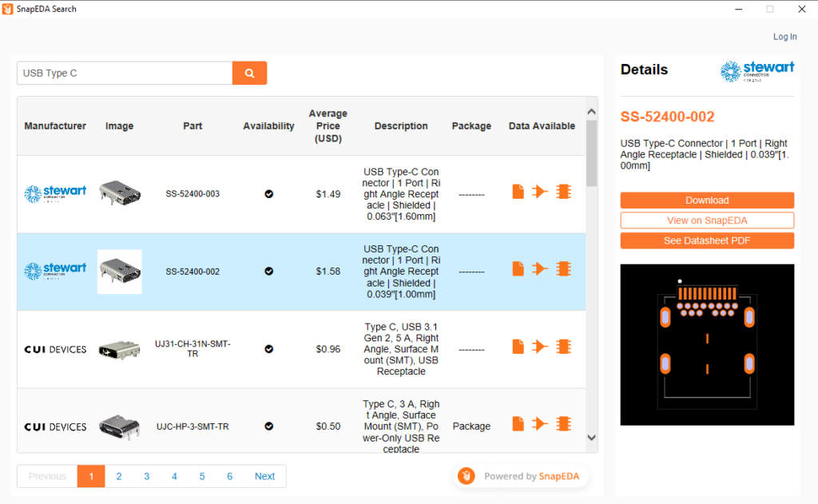This screenshot has height=504, width=818.
Task: Click the Average Price (USD) column header
Action: pos(328,125)
